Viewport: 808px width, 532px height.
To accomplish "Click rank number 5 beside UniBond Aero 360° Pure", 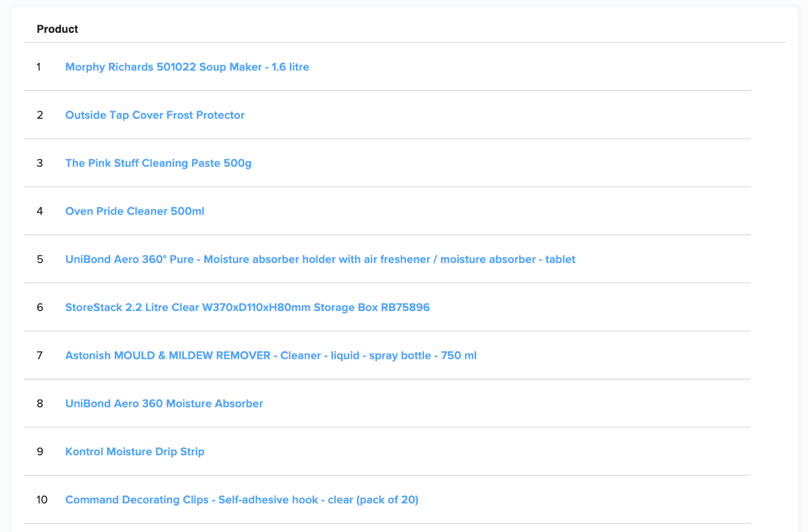I will (40, 259).
